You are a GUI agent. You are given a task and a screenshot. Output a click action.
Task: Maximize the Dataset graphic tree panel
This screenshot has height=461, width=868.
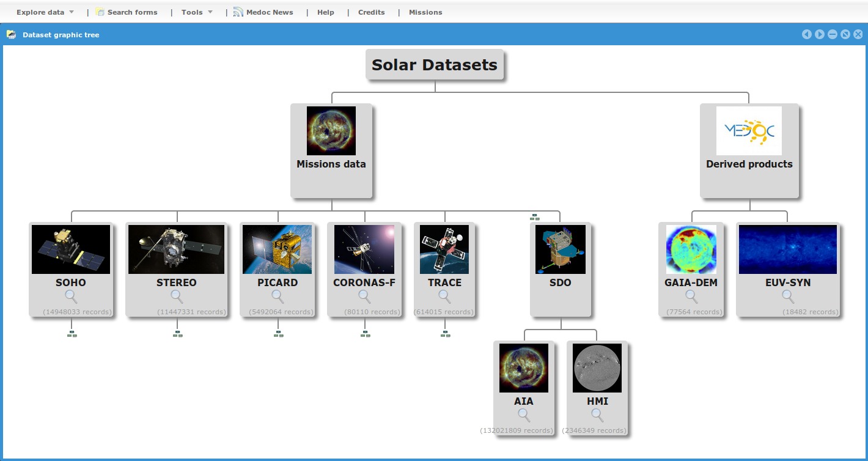point(845,34)
